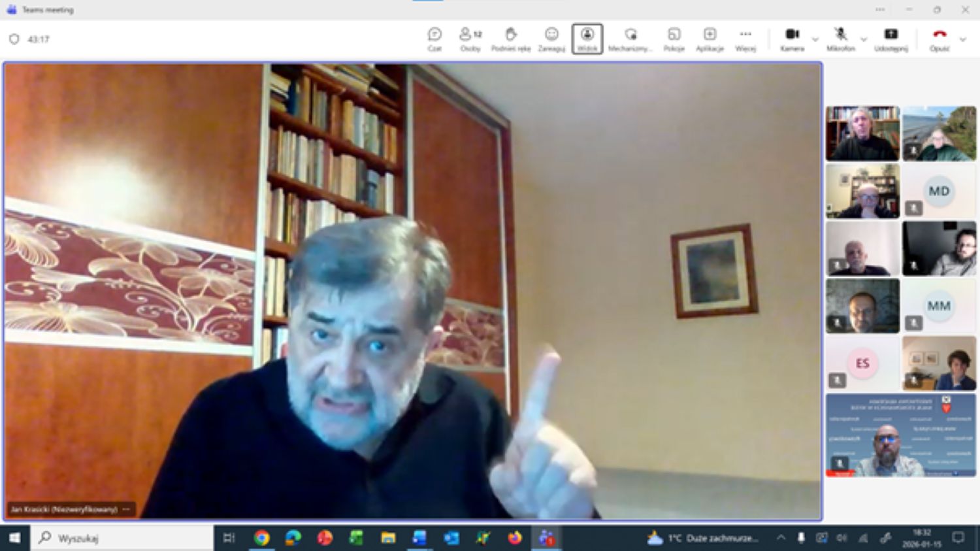Image resolution: width=980 pixels, height=551 pixels.
Task: Click the shield icon next to meeting timer
Action: coord(14,39)
